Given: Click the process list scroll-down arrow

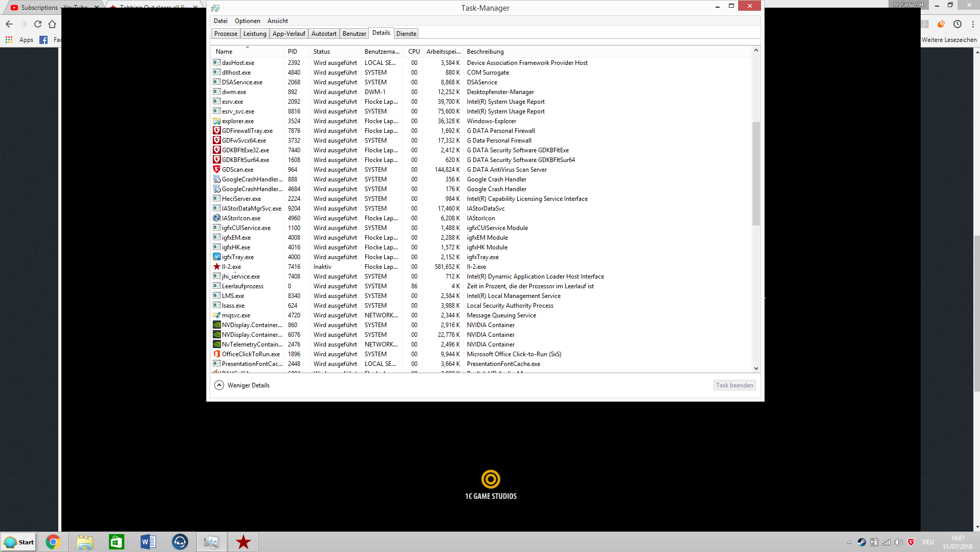Looking at the screenshot, I should point(756,369).
